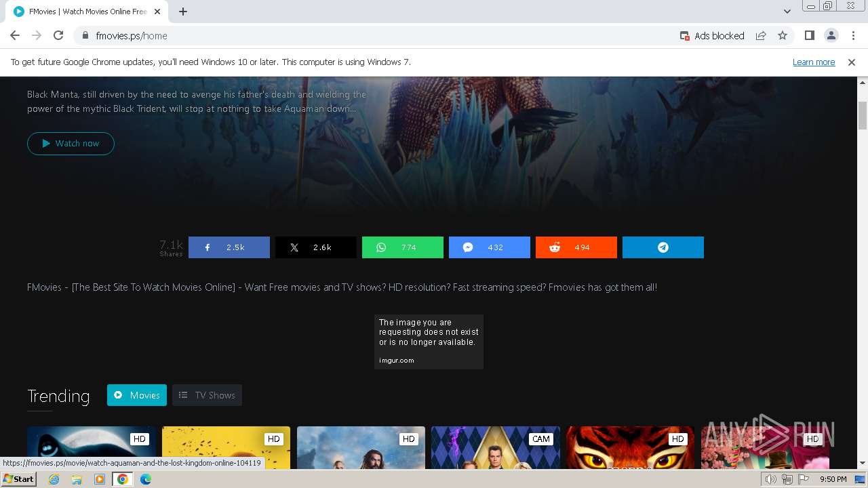Go forward with the browser arrow
Image resolution: width=868 pixels, height=488 pixels.
tap(37, 36)
